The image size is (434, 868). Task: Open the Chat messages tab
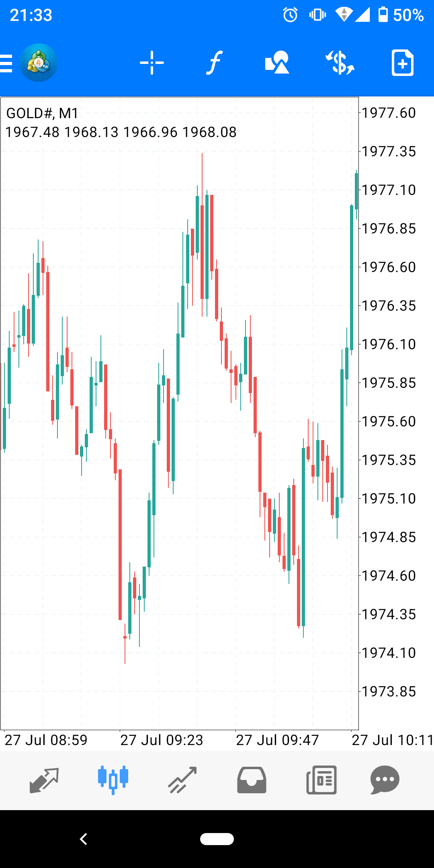(385, 780)
